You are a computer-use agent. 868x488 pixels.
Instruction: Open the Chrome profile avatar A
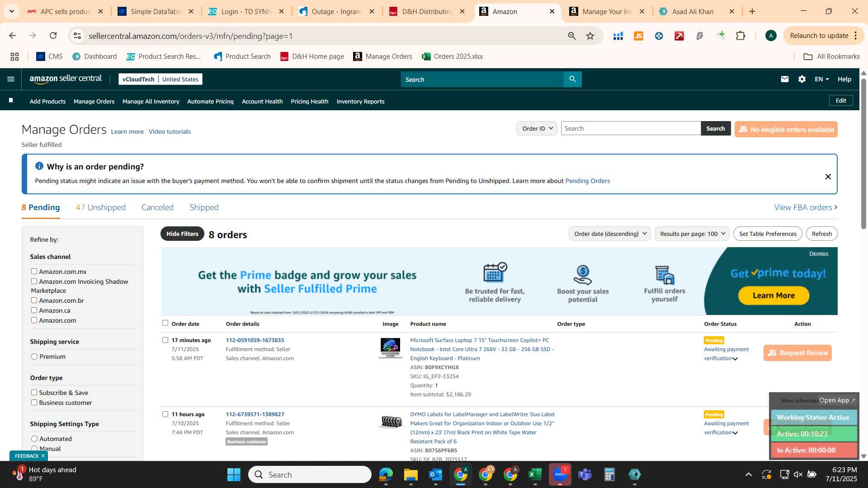click(771, 36)
